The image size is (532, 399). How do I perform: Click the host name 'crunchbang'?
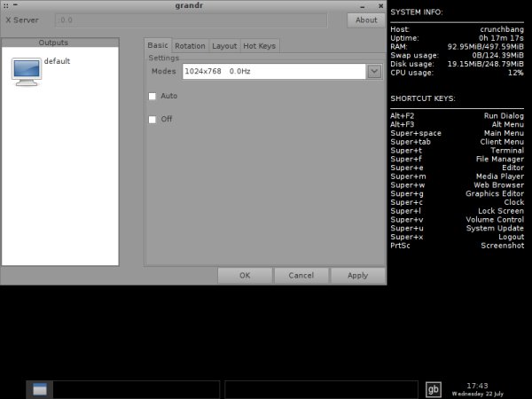(x=502, y=29)
